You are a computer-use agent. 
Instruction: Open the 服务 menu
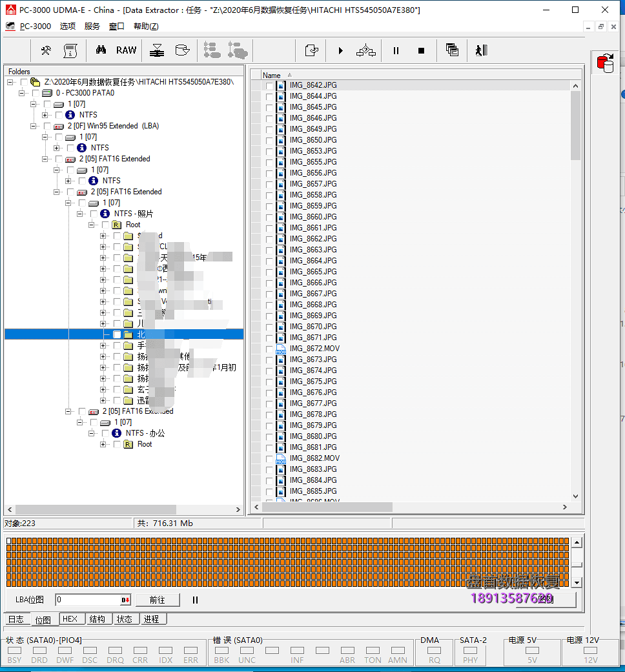(92, 26)
